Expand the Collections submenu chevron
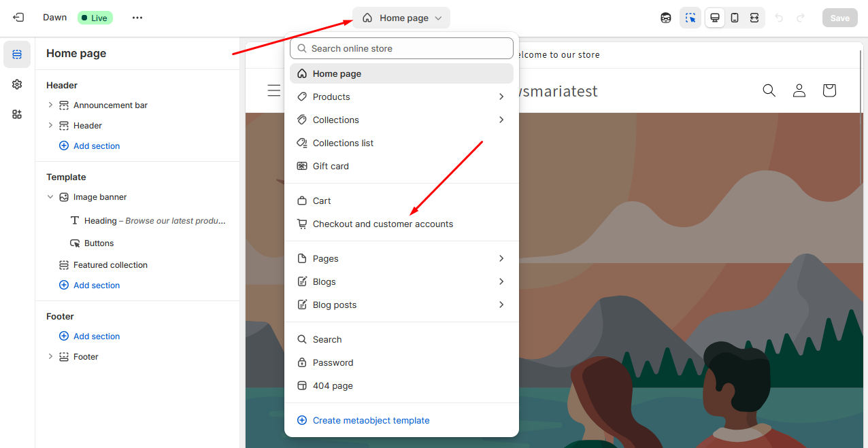Image resolution: width=868 pixels, height=448 pixels. (x=501, y=120)
